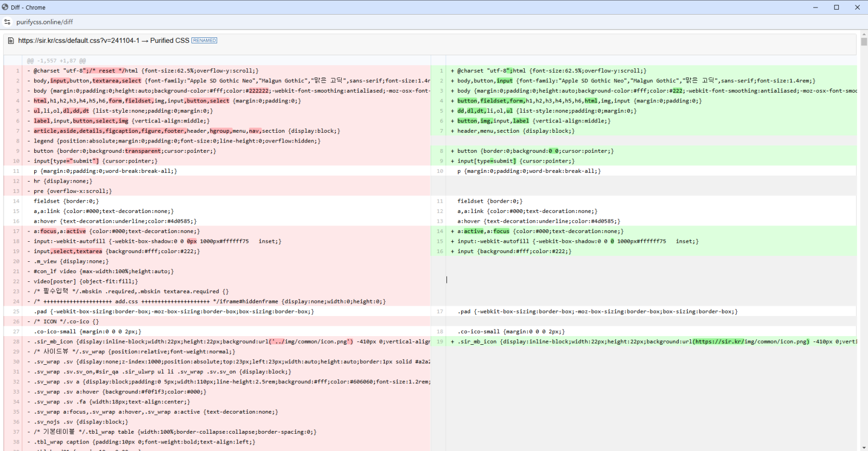Click the hunk header @@ -1,557 +1,87 @@
The height and width of the screenshot is (451, 868).
(x=56, y=61)
